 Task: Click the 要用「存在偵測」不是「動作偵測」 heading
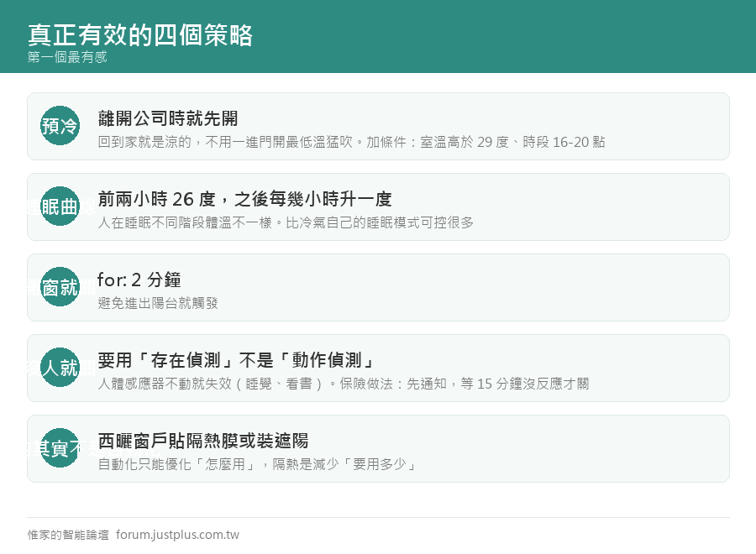tap(236, 360)
